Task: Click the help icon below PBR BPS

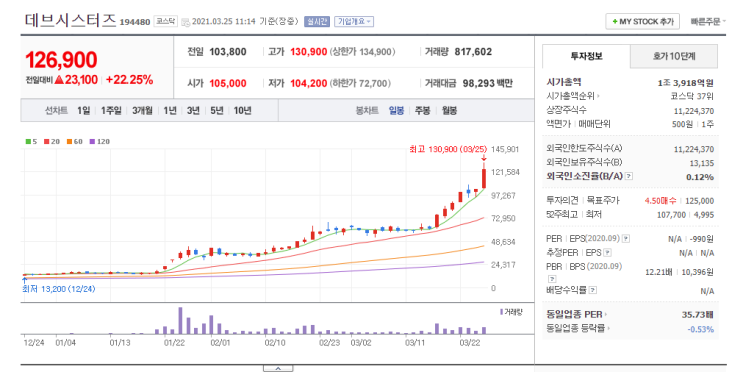Action: pyautogui.click(x=552, y=279)
